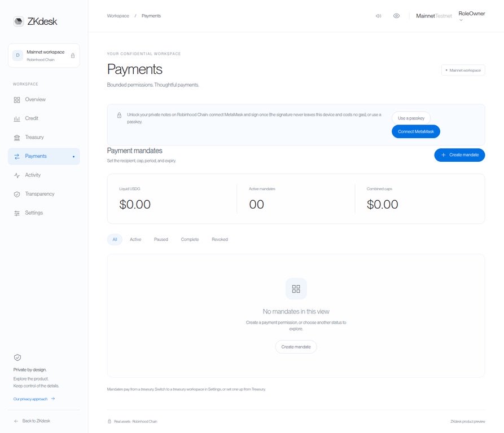Viewport: 504px width, 433px height.
Task: Select the Revoked filter tab
Action: [x=220, y=240]
